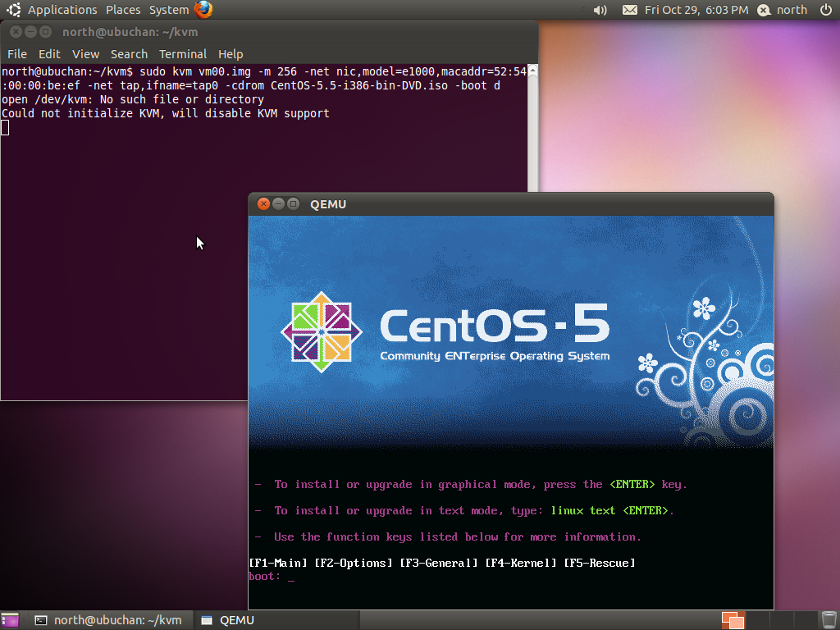
Task: Click the power session icon
Action: [x=825, y=10]
